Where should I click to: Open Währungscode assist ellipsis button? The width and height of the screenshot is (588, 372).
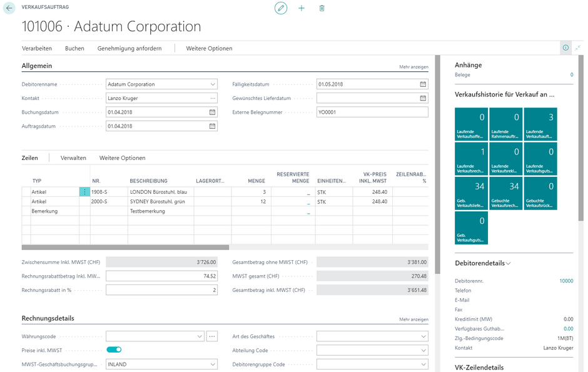(212, 336)
